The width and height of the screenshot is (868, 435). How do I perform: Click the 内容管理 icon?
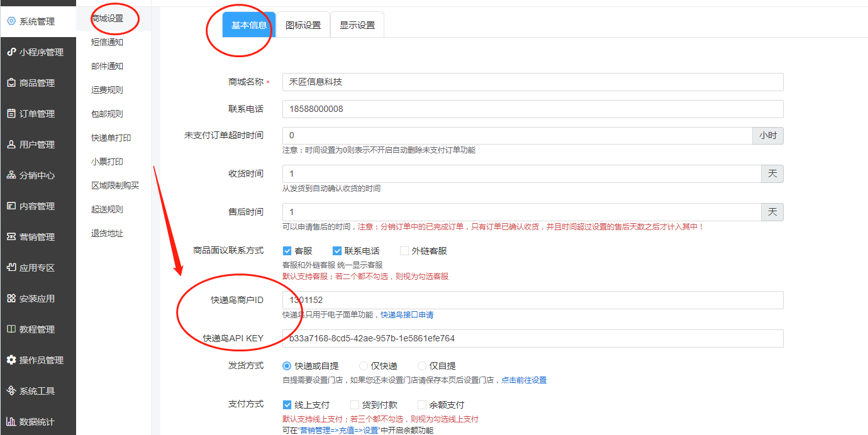click(x=11, y=206)
